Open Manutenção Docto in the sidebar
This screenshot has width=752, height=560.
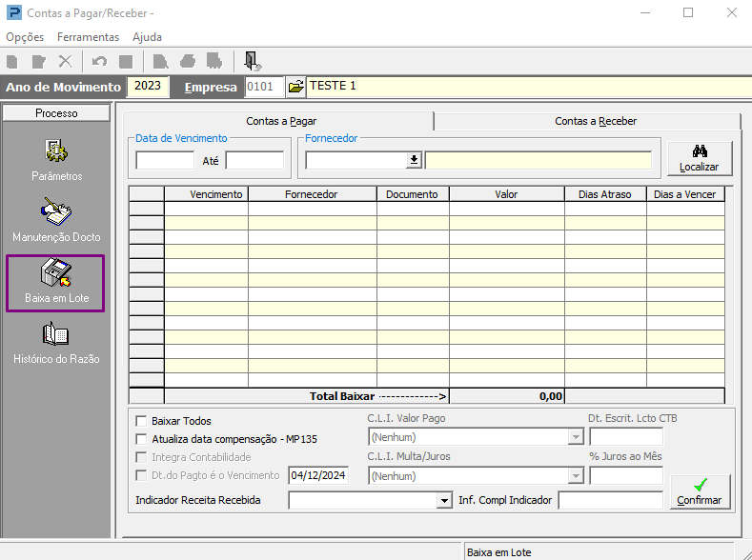(56, 220)
